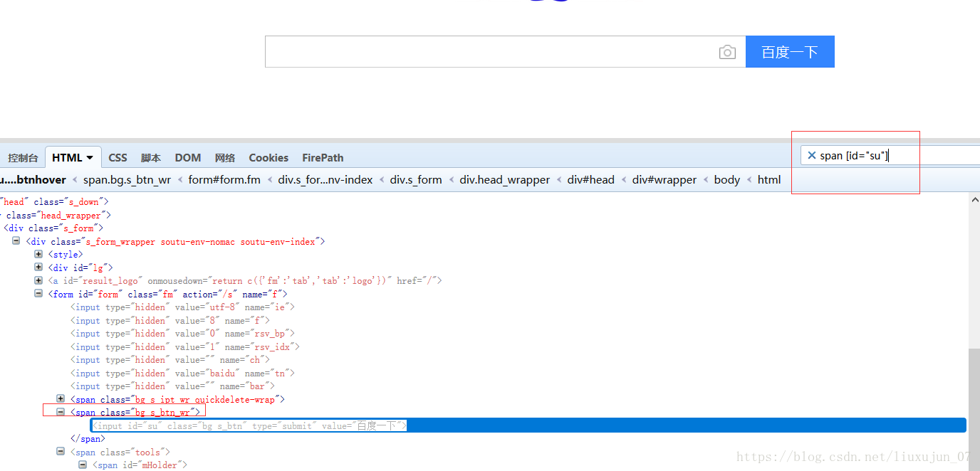Screen dimensions: 980x471
Task: Open the 控制台 console tab
Action: tap(23, 158)
